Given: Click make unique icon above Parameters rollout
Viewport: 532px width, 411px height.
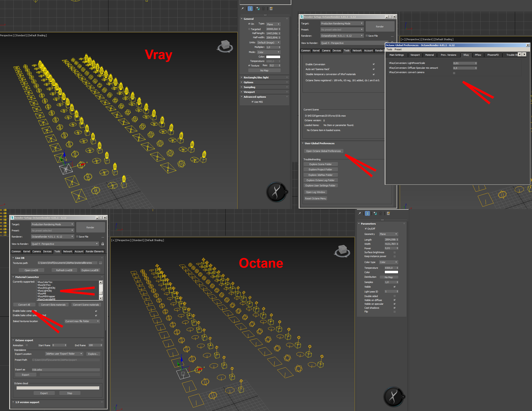Looking at the screenshot, I should coord(375,213).
